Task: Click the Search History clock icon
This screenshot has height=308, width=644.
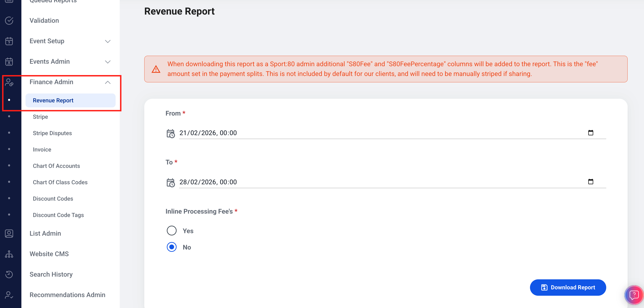Action: click(9, 275)
